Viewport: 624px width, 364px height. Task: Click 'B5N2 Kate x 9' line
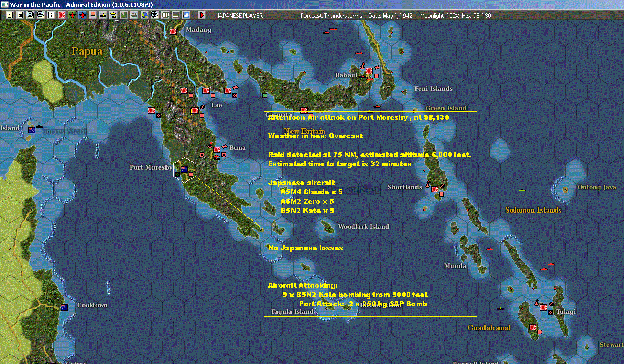[x=307, y=211]
